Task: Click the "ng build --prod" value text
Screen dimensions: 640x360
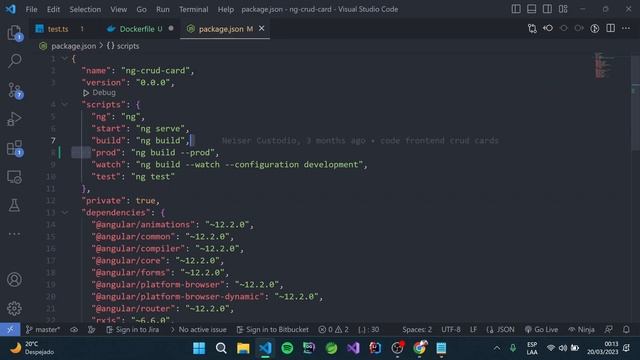Action: click(x=173, y=153)
